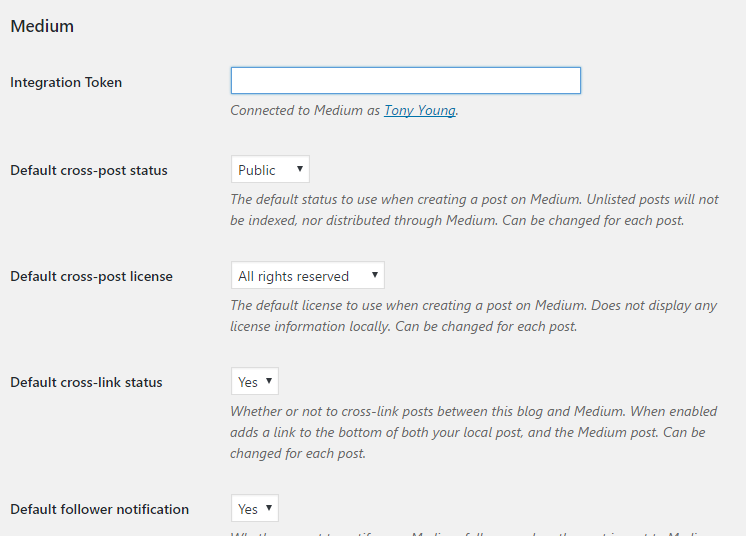
Task: Expand the All rights reserved license dropdown
Action: 306,276
